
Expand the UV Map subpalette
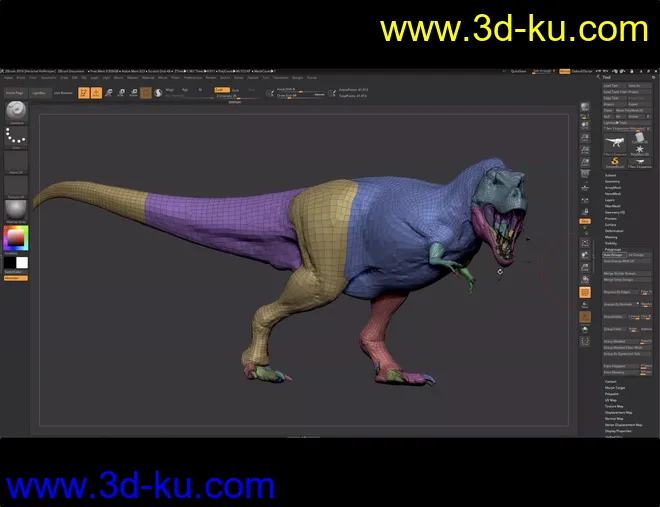click(x=611, y=399)
